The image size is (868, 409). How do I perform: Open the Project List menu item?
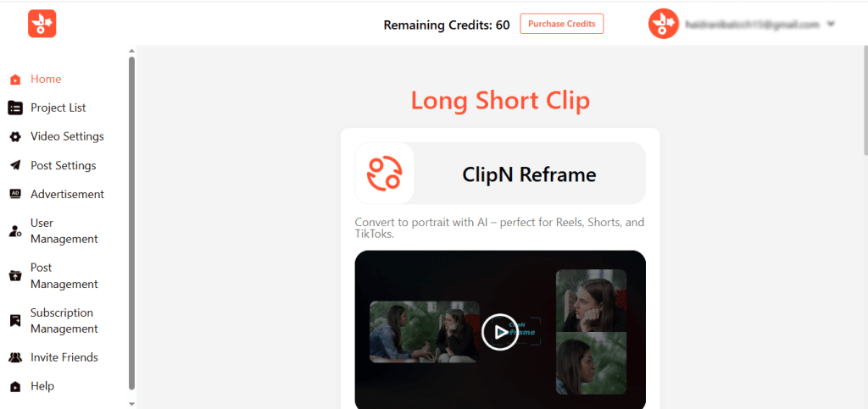[x=58, y=108]
